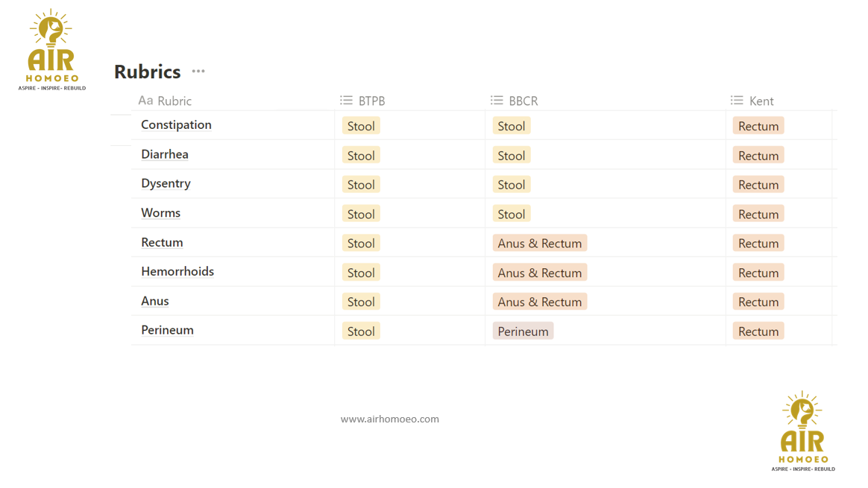The height and width of the screenshot is (488, 868).
Task: Open the Rubric column header menu
Action: [174, 101]
